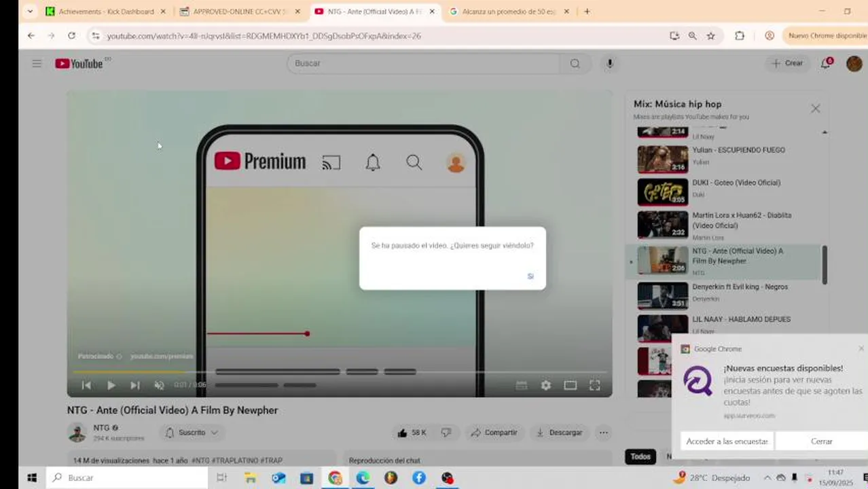Open Microsoft Edge from the taskbar
Image resolution: width=868 pixels, height=489 pixels.
(x=363, y=477)
